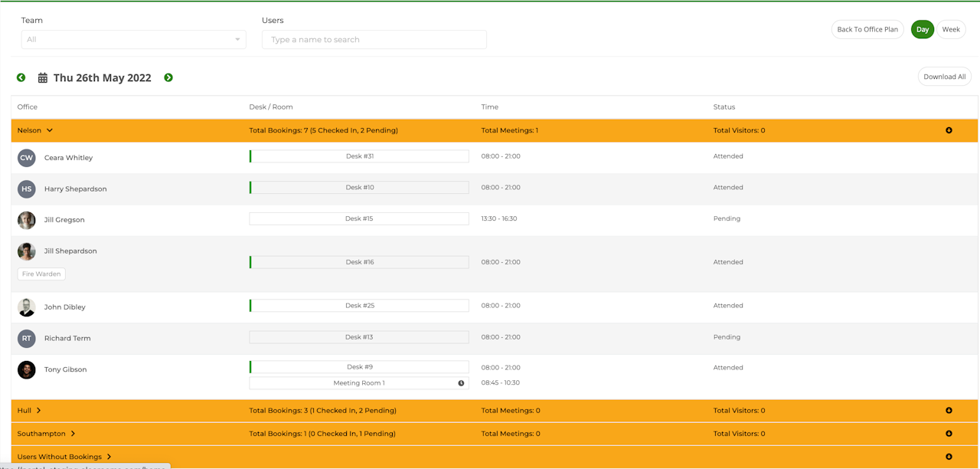Viewport: 980px width, 469px height.
Task: Click Jill Gregson's profile photo
Action: [27, 220]
